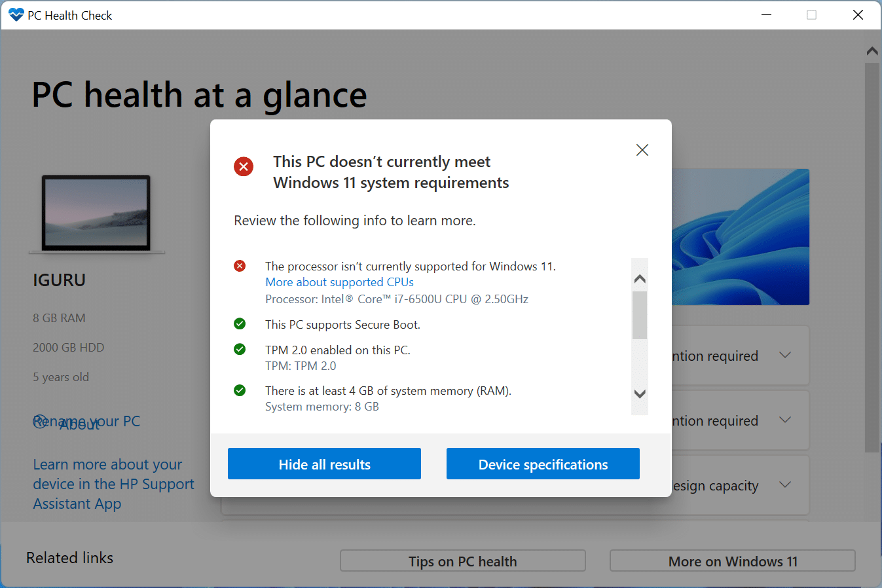Expand the second attention required card
The height and width of the screenshot is (588, 882).
pos(785,420)
